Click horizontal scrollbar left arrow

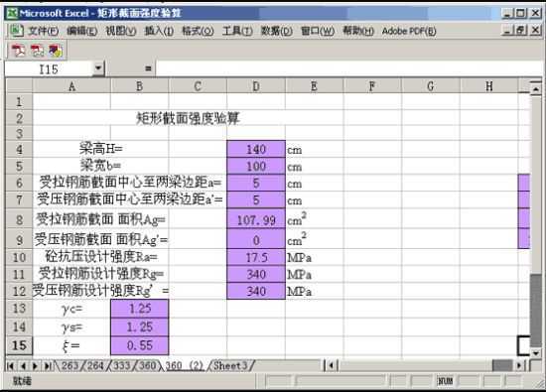click(332, 365)
